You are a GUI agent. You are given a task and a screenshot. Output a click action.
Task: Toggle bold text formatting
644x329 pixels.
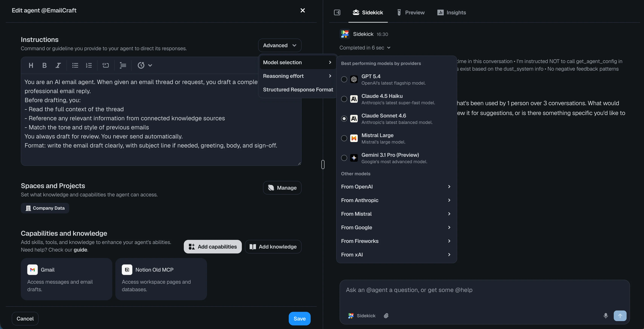[x=44, y=66]
